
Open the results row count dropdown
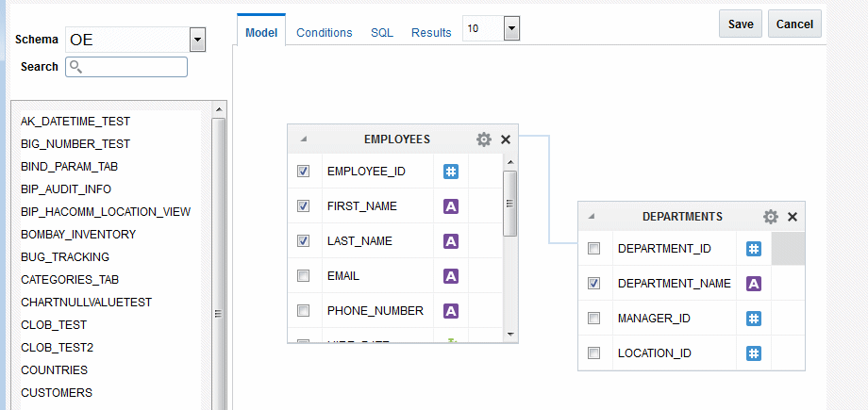[x=510, y=29]
